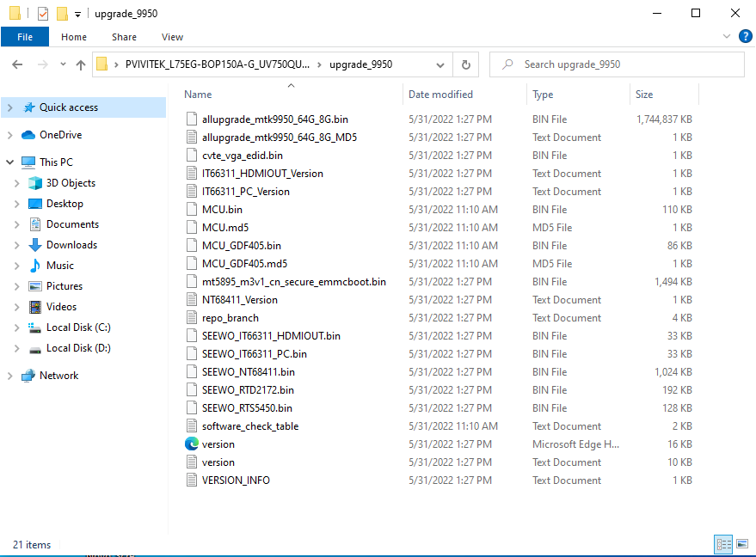Viewport: 756px width, 557px height.
Task: Select VERSION_INFO text document
Action: coord(236,480)
